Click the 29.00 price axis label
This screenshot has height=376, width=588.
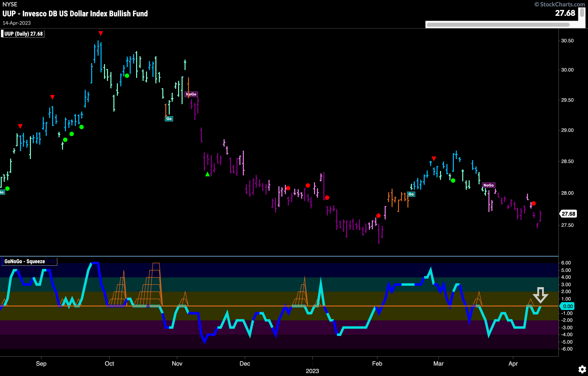click(x=567, y=130)
